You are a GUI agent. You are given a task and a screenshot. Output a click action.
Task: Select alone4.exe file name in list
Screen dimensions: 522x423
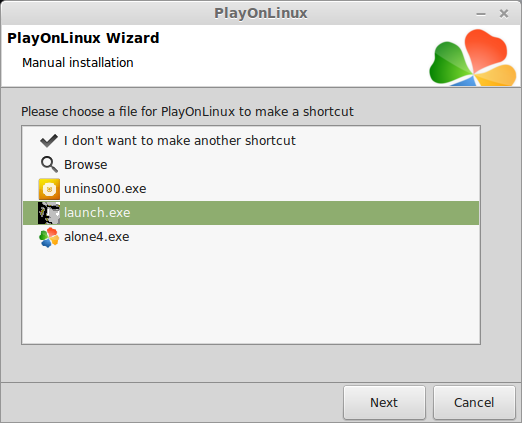pos(97,237)
